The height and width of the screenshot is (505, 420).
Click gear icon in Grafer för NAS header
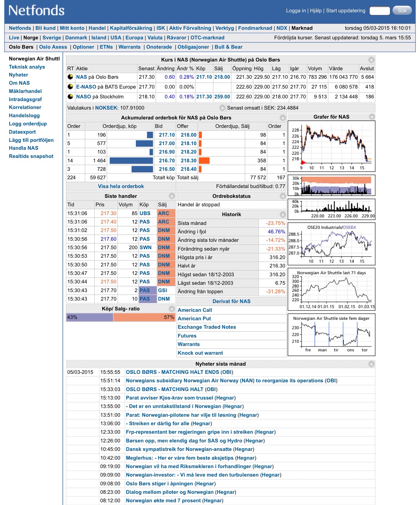coord(372,117)
